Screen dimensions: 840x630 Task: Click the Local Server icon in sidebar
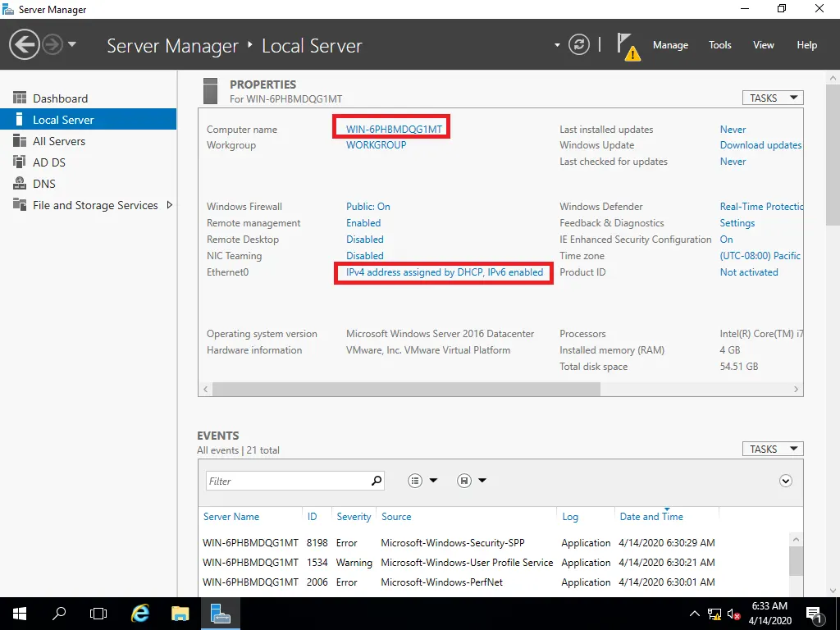[20, 119]
